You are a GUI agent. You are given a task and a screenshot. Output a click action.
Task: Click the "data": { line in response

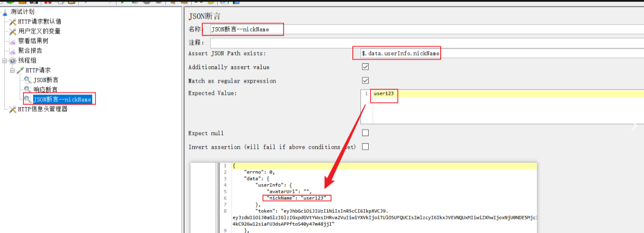pos(257,178)
